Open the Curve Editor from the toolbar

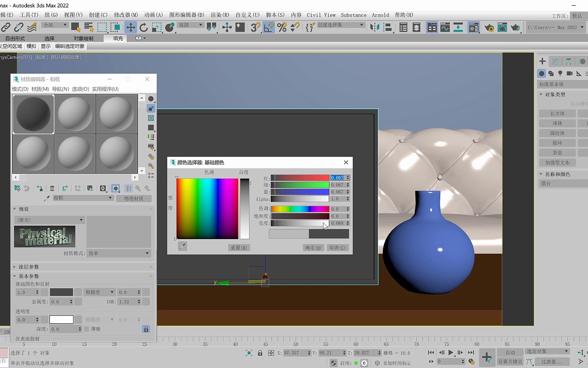[x=445, y=27]
